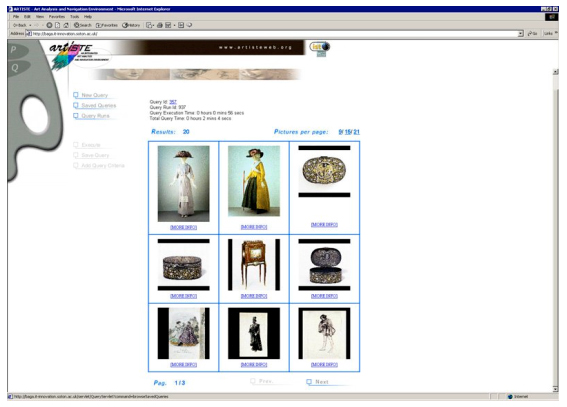Click MORE INFO under the wooden cabinet
This screenshot has height=407, width=567.
tap(254, 296)
